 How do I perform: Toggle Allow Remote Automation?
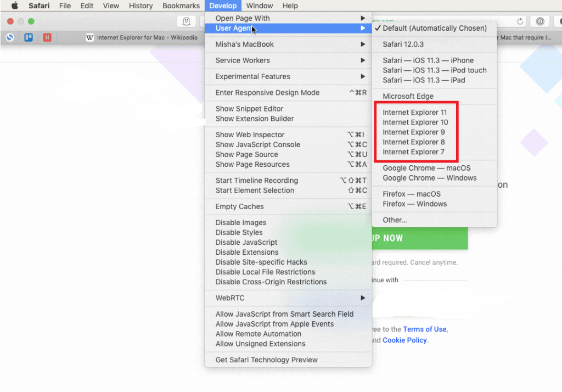click(288, 334)
